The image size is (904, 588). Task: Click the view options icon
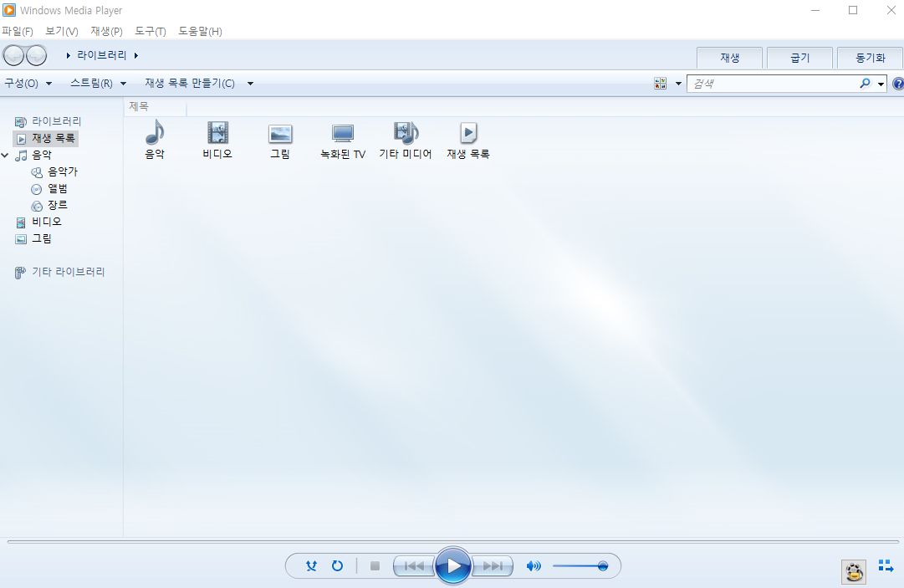pos(660,84)
